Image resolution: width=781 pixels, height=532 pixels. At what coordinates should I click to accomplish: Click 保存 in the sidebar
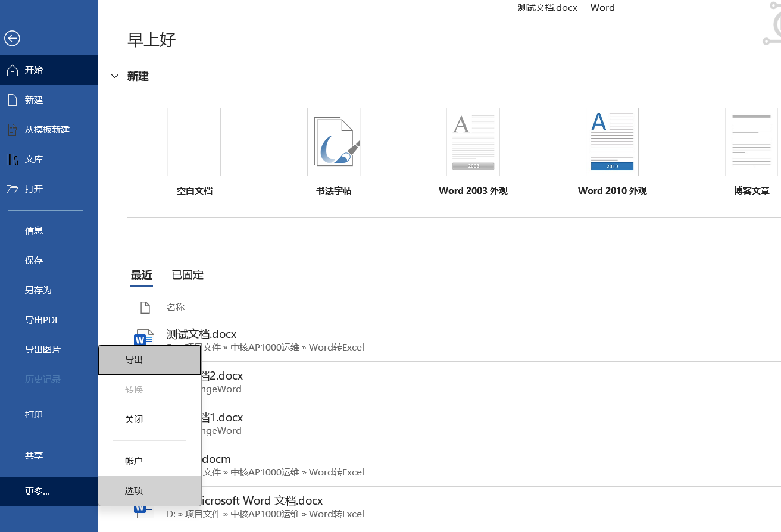(x=49, y=261)
